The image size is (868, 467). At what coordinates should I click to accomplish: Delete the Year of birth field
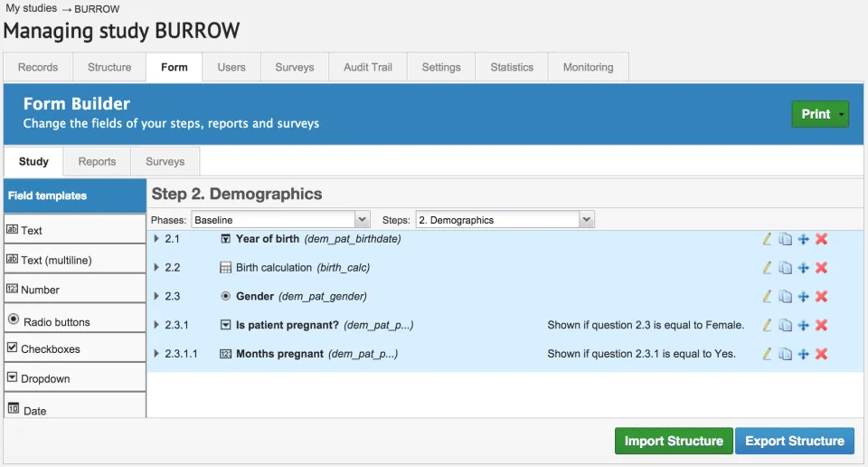pyautogui.click(x=822, y=239)
